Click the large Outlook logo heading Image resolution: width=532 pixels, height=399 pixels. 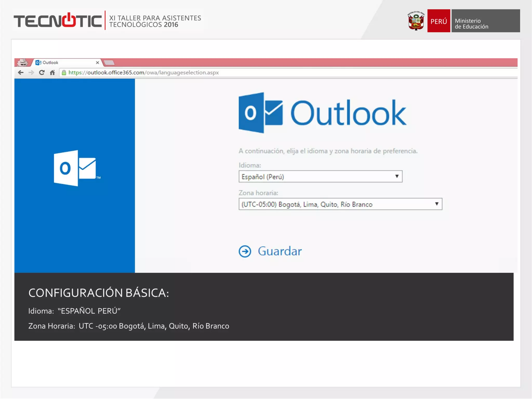[x=322, y=113]
